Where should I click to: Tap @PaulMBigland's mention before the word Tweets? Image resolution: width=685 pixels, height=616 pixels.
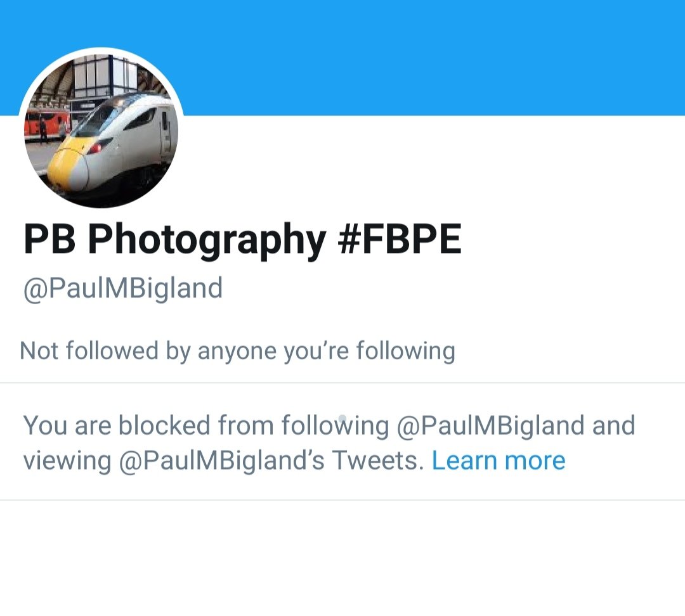[x=221, y=461]
